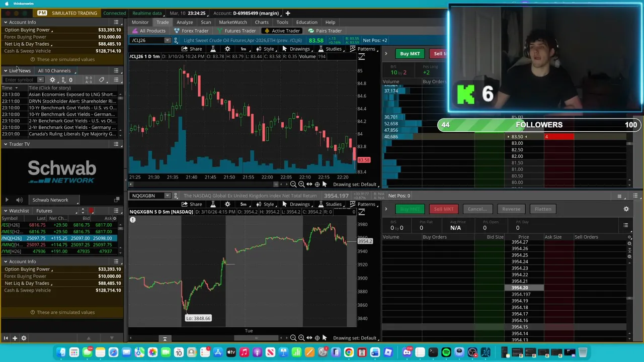Open Finder from the Dock
This screenshot has width=644, height=362.
tap(61, 352)
